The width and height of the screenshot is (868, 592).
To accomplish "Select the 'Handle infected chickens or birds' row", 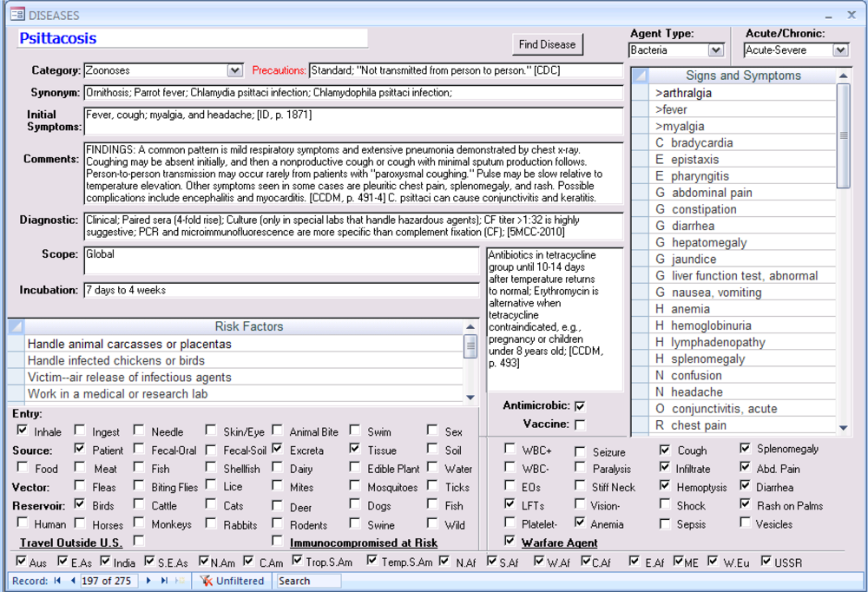I will 116,360.
